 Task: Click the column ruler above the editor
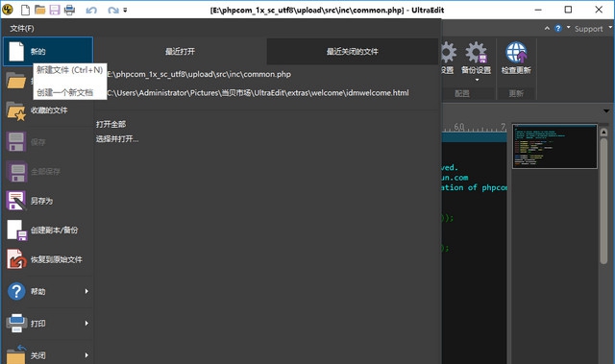pyautogui.click(x=475, y=128)
